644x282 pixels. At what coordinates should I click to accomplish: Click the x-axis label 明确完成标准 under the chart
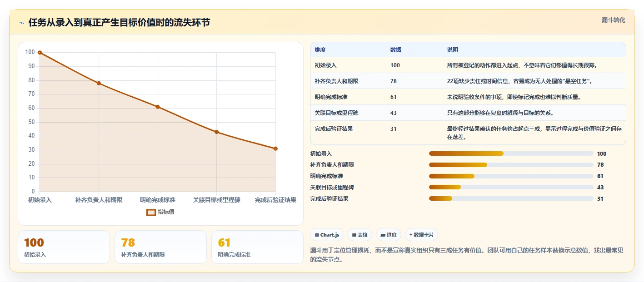point(158,200)
